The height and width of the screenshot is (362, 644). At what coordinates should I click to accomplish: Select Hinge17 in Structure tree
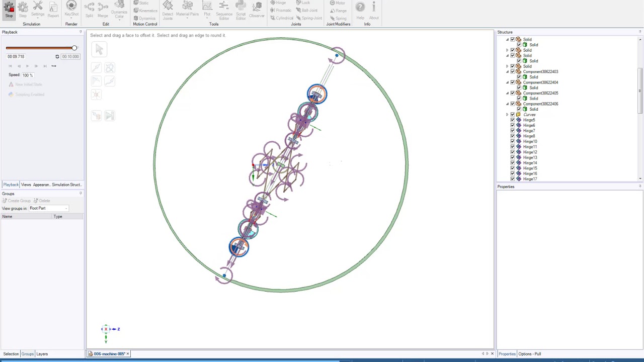click(530, 179)
